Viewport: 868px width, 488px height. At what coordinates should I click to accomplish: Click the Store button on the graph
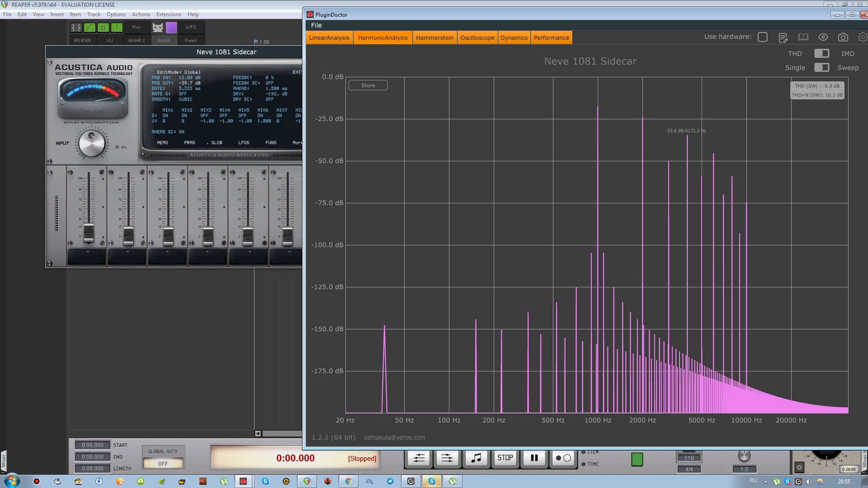[x=368, y=85]
